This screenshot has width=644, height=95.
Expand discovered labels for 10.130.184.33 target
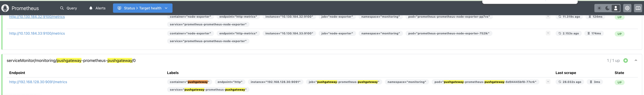548,33
